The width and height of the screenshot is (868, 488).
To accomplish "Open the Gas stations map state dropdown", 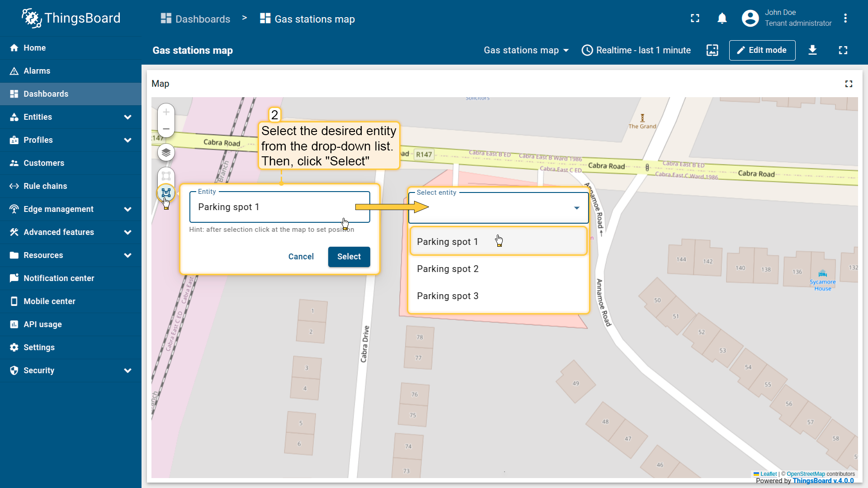I will pyautogui.click(x=526, y=50).
